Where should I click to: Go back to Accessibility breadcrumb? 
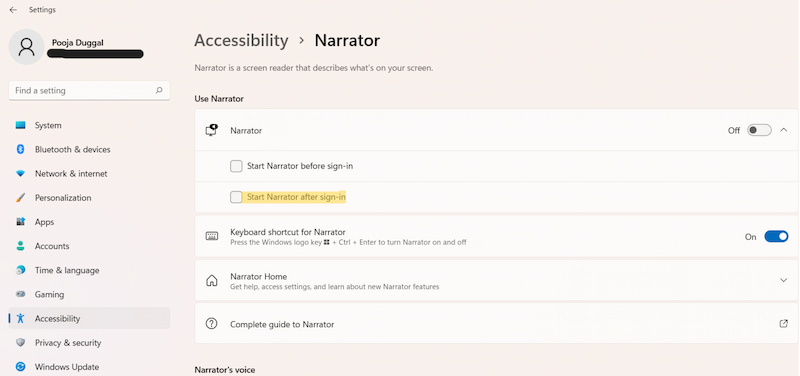[x=241, y=40]
